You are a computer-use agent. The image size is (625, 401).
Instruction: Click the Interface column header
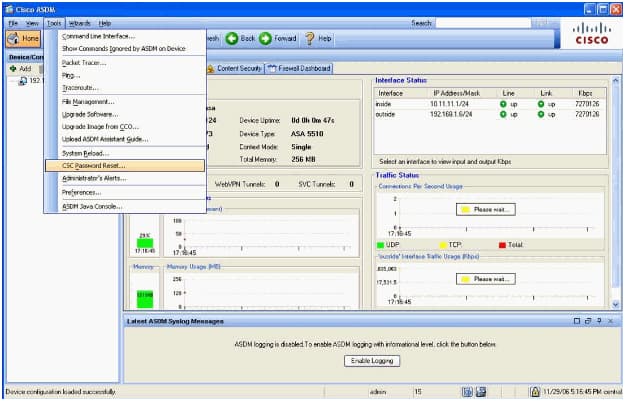click(391, 93)
